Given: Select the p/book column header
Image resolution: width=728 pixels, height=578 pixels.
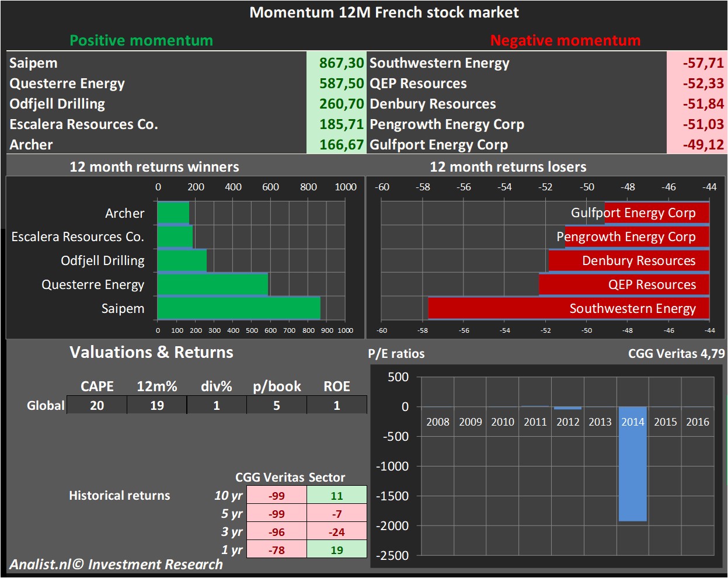Looking at the screenshot, I should pos(277,387).
